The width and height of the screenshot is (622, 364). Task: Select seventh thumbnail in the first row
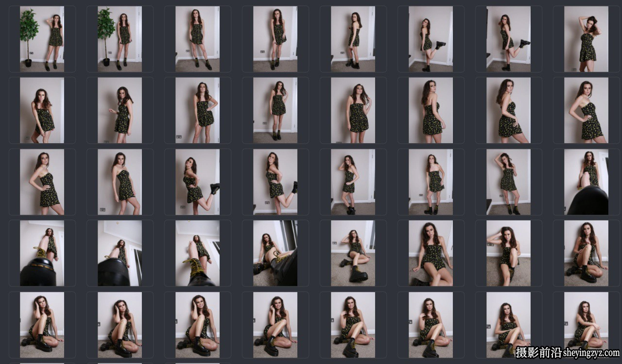point(508,39)
